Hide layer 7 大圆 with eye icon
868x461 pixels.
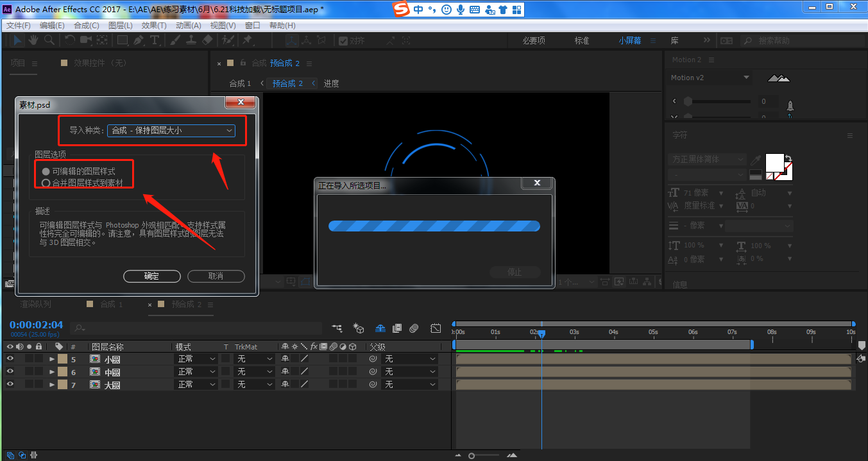click(x=10, y=385)
